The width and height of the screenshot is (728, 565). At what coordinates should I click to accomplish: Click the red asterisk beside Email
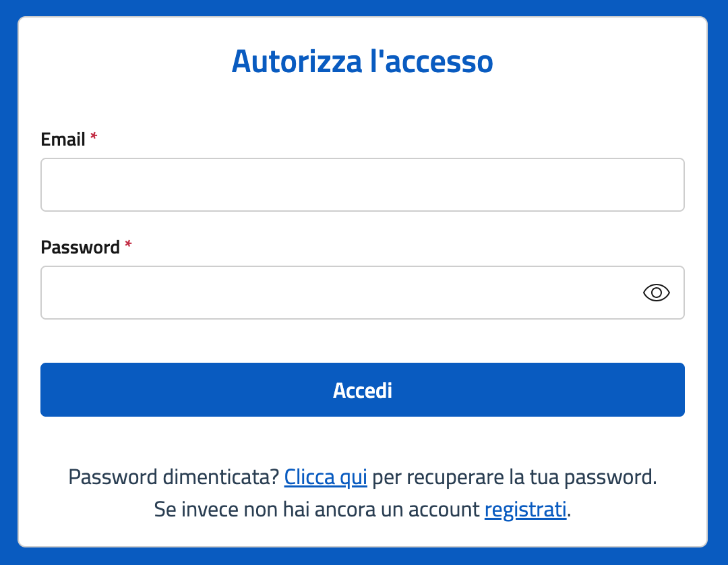(94, 138)
